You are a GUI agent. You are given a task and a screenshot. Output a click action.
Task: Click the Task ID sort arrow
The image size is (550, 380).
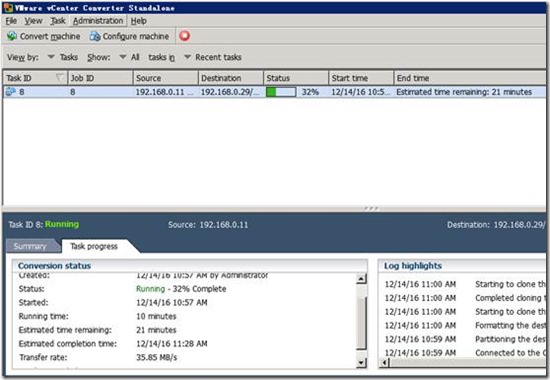click(60, 77)
